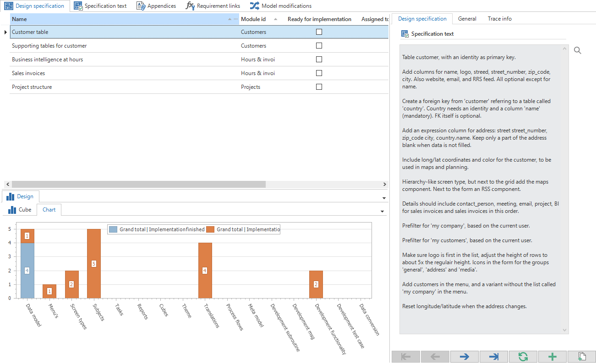
Task: Switch to the Trace info tab
Action: [x=499, y=19]
